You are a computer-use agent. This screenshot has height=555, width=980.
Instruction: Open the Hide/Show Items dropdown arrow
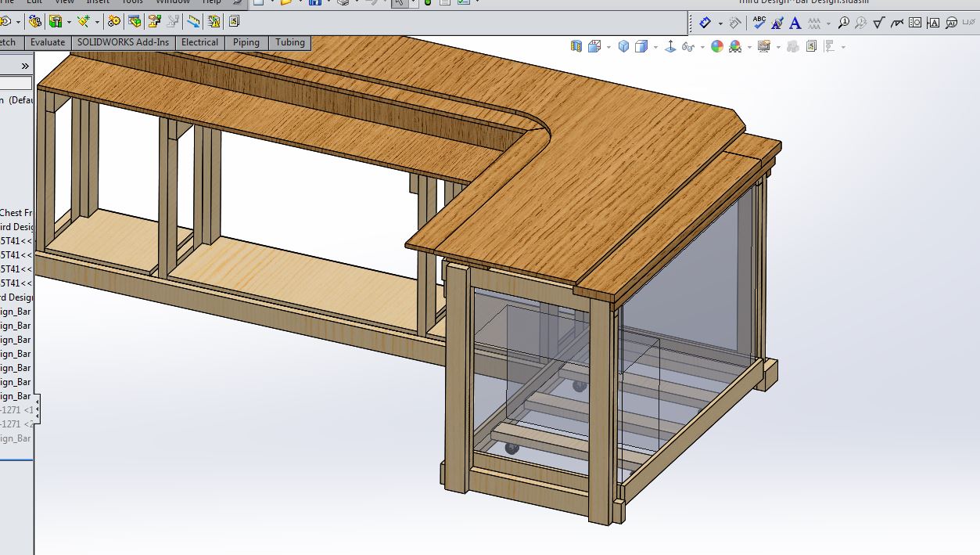(x=702, y=47)
